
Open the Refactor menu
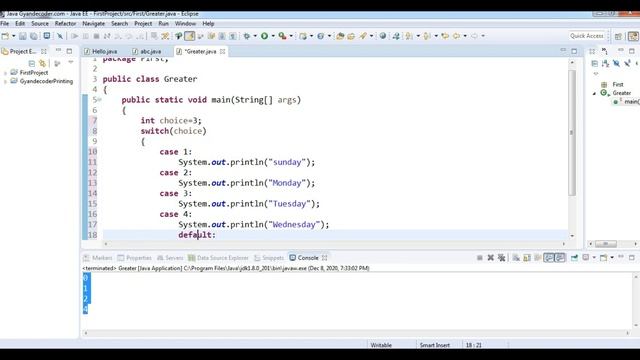65,24
